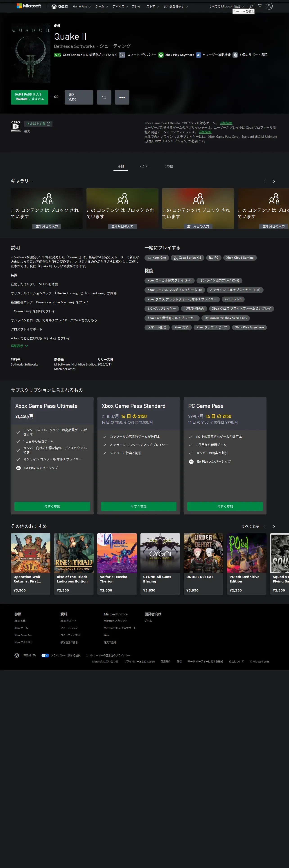Open the すべて表示 link

click(x=251, y=526)
